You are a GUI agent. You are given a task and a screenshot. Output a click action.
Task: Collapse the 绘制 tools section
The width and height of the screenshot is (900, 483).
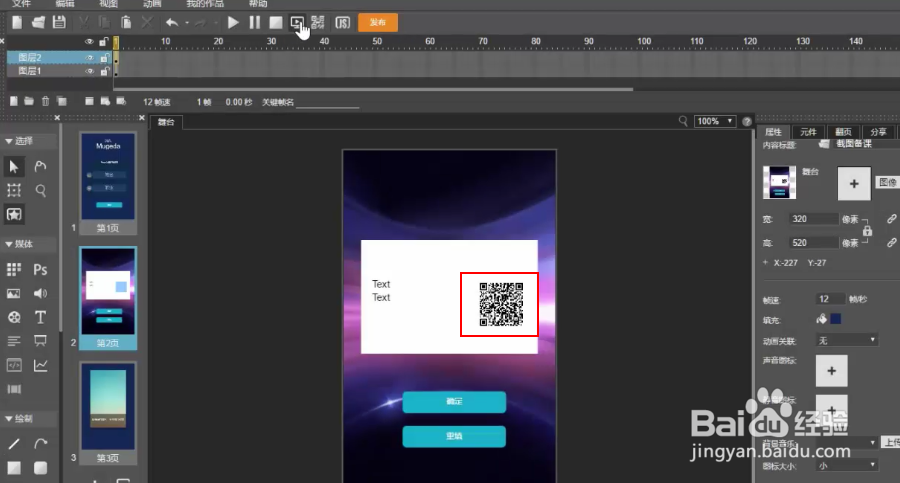[9, 419]
